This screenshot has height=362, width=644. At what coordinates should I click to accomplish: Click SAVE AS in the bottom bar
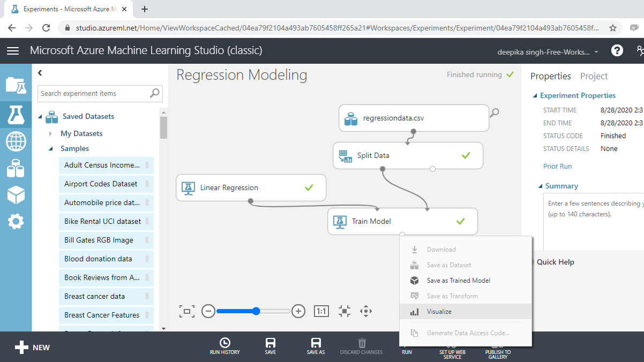316,346
